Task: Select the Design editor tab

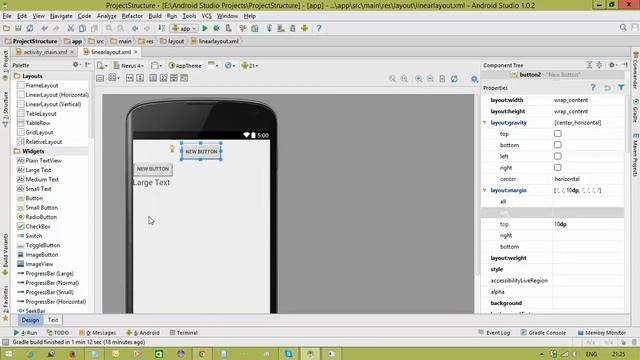Action: 30,320
